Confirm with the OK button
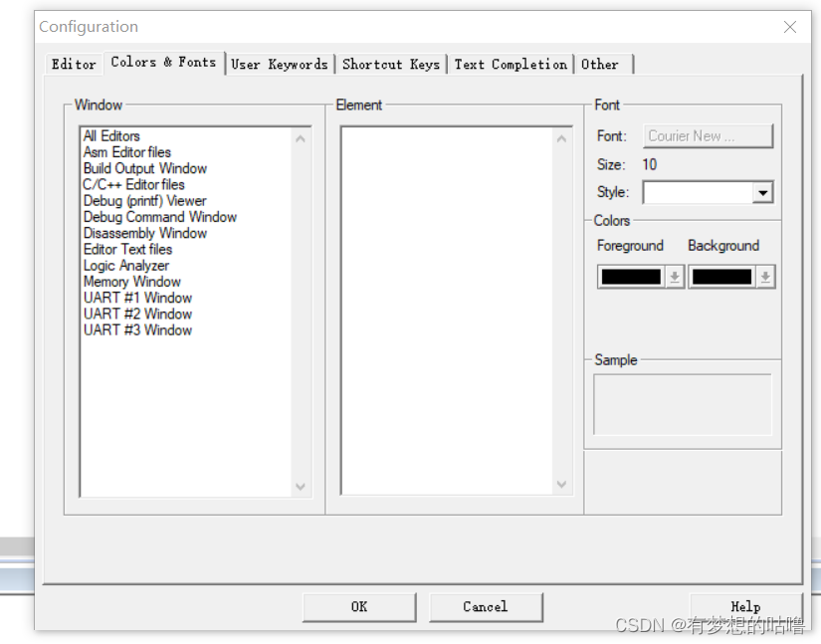This screenshot has height=644, width=821. pos(359,607)
